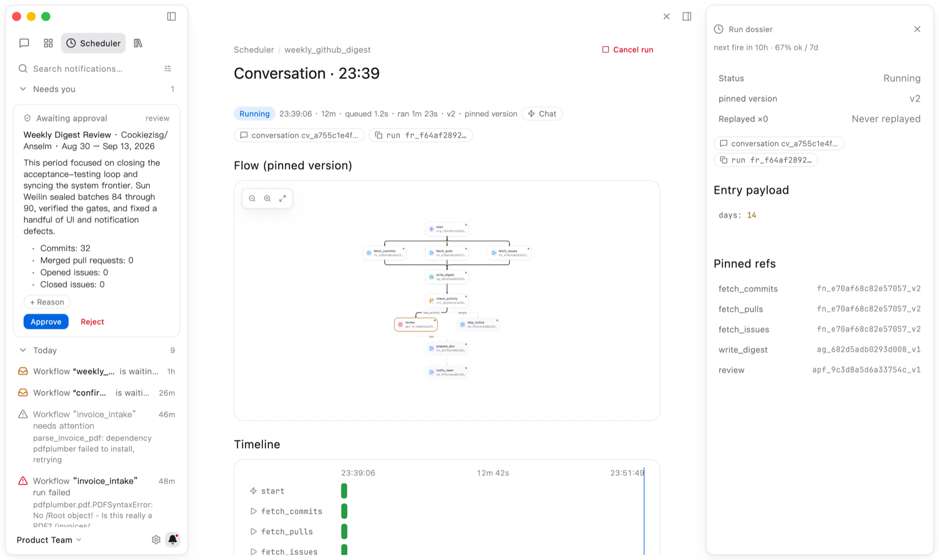Select the highlighted review approval node
This screenshot has width=939, height=560.
click(x=416, y=324)
